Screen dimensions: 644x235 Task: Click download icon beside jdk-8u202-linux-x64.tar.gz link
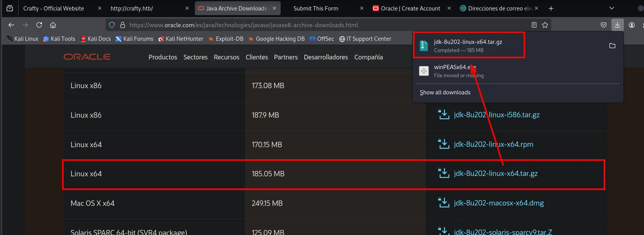click(444, 173)
